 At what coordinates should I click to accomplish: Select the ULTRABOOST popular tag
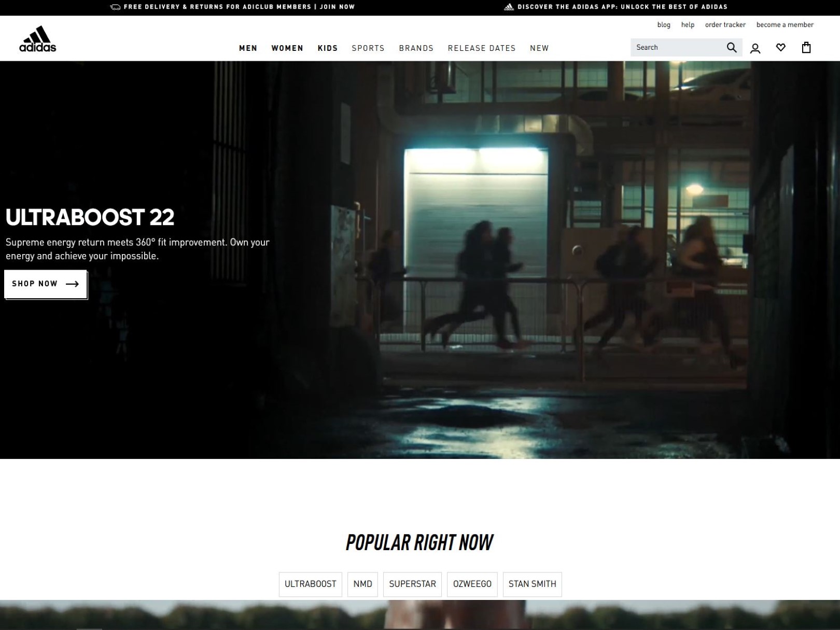coord(310,584)
